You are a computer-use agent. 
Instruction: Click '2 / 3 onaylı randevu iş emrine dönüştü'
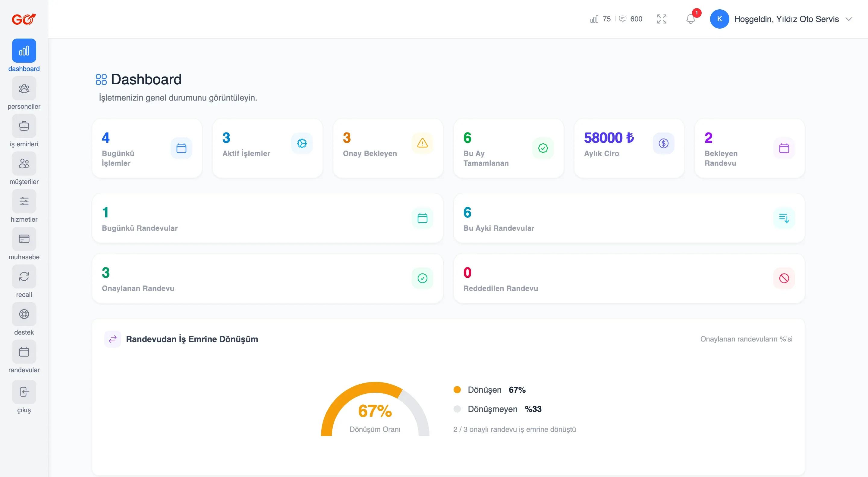click(514, 429)
